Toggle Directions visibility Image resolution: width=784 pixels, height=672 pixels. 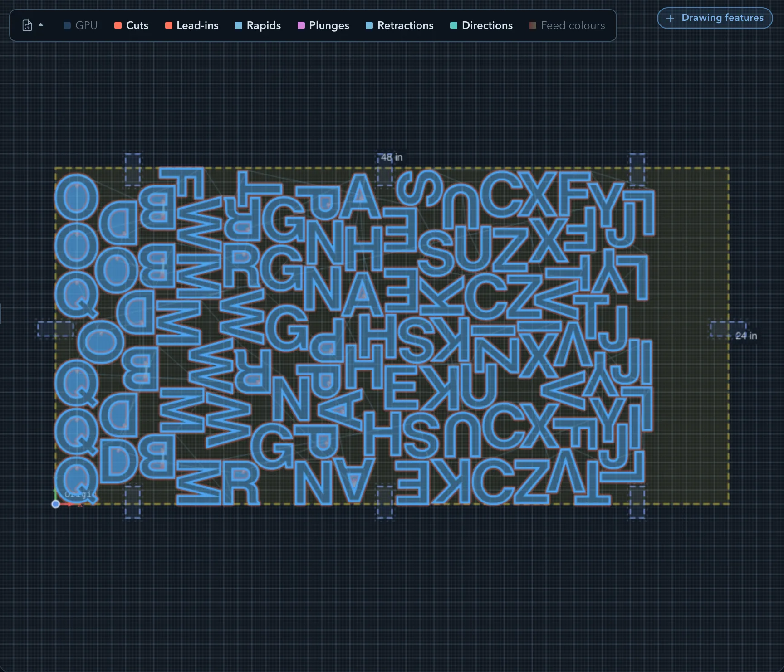pyautogui.click(x=481, y=25)
